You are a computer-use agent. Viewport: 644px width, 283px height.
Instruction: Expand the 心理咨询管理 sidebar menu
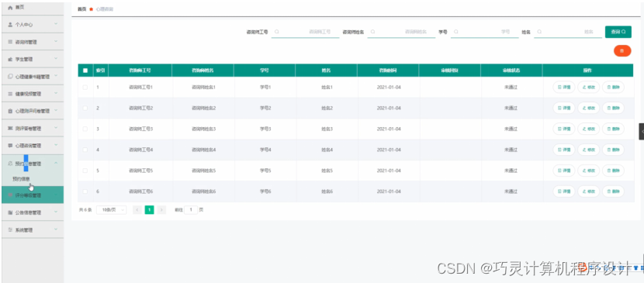tap(33, 146)
